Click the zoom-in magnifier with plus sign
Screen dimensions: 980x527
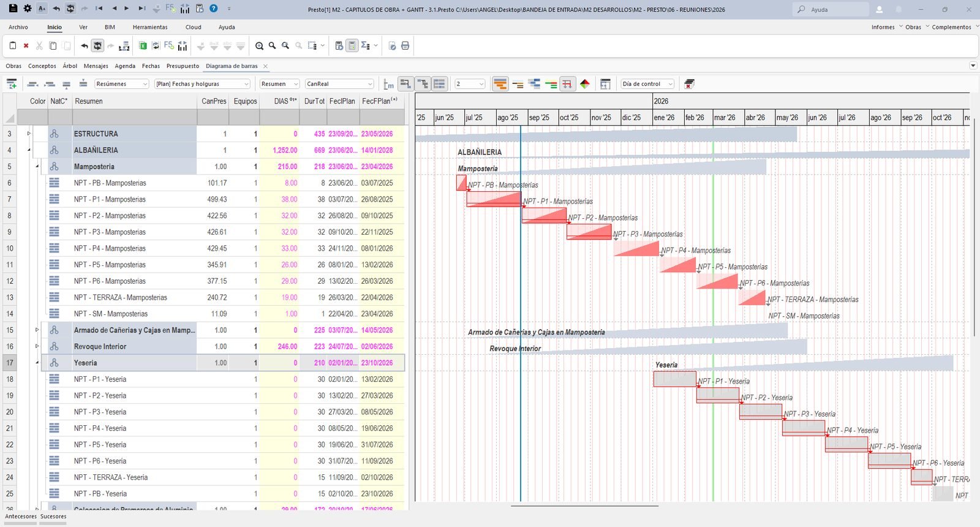(259, 46)
